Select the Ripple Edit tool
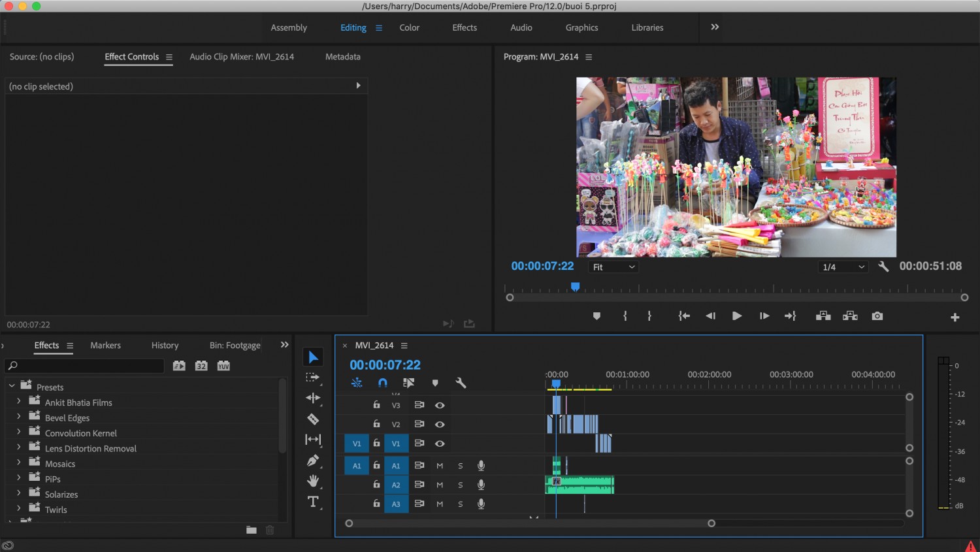Screen dimensions: 980x552 click(313, 398)
